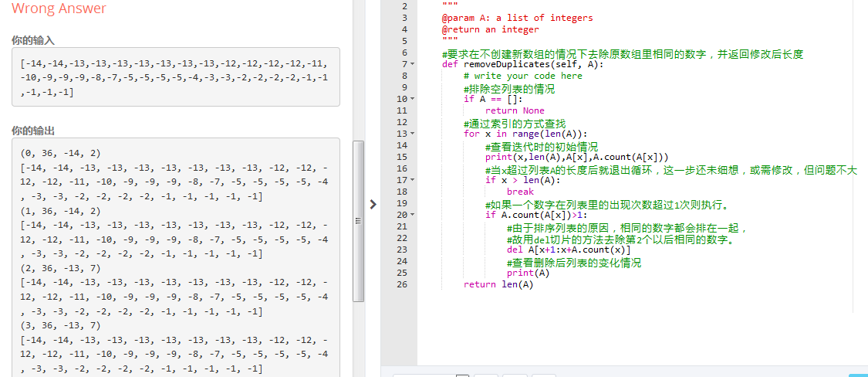Click the output panel vertical scrollbar thumb
The width and height of the screenshot is (868, 377).
pyautogui.click(x=358, y=220)
